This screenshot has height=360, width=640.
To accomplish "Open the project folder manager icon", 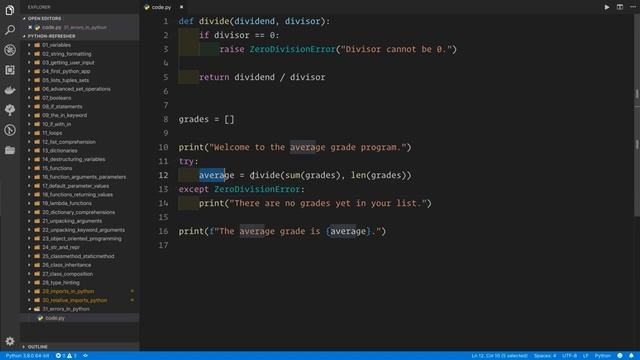I will tap(10, 150).
